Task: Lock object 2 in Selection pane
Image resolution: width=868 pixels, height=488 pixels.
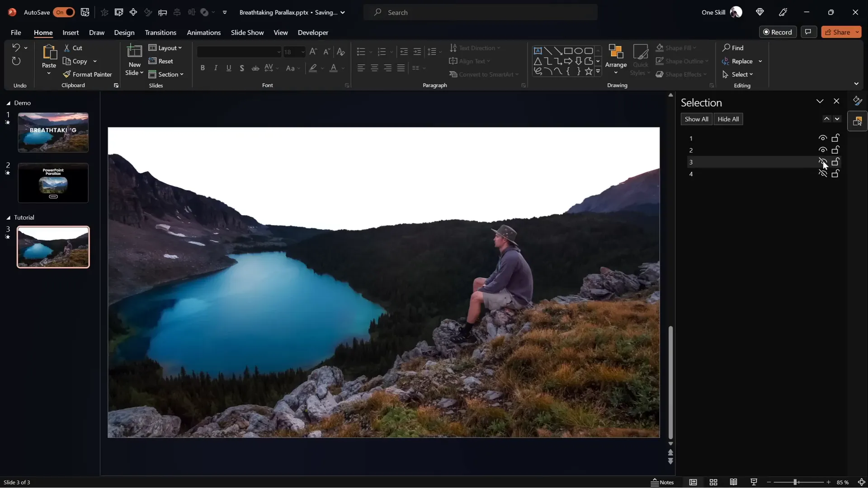Action: pyautogui.click(x=835, y=150)
